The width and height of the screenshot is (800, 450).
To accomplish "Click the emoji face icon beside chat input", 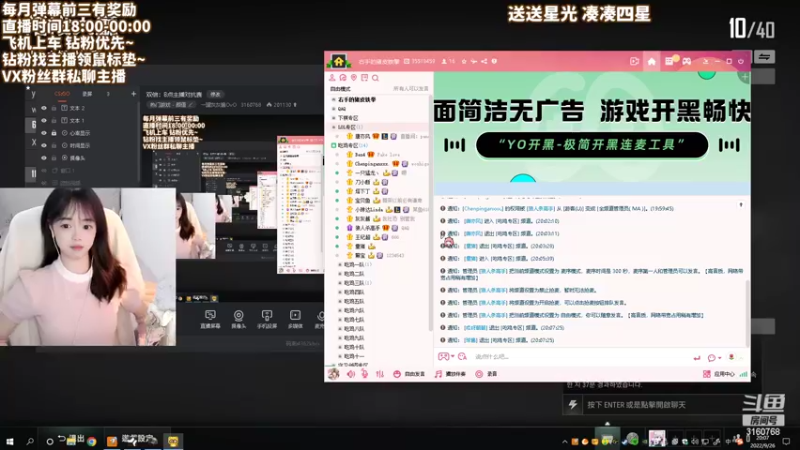I will [x=462, y=357].
